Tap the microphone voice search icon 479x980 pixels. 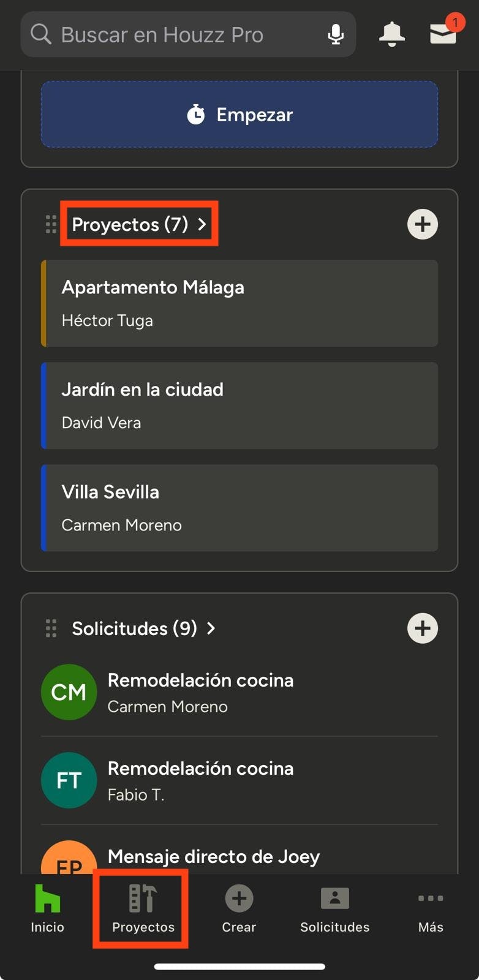[x=335, y=34]
